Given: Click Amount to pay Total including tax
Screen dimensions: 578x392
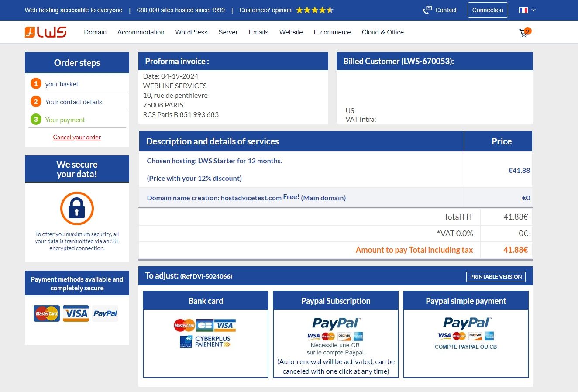Looking at the screenshot, I should 414,250.
